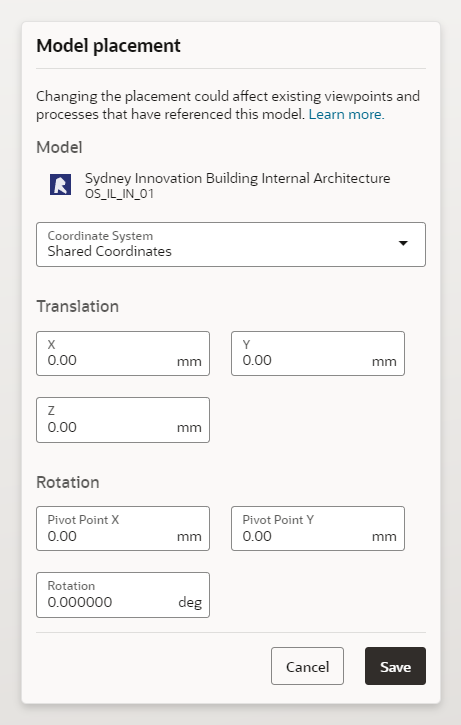Image resolution: width=461 pixels, height=725 pixels.
Task: Focus the Translation Z input field
Action: pyautogui.click(x=123, y=420)
